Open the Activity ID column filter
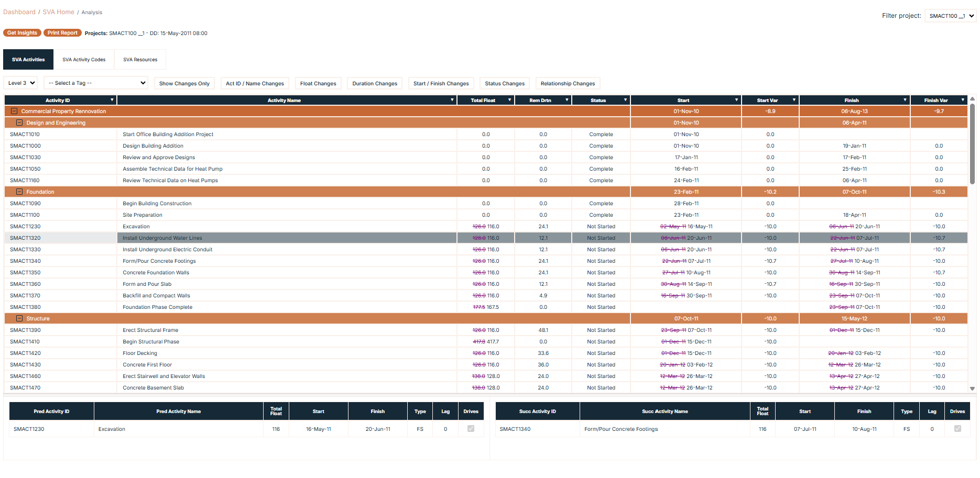Image resolution: width=980 pixels, height=478 pixels. [112, 100]
